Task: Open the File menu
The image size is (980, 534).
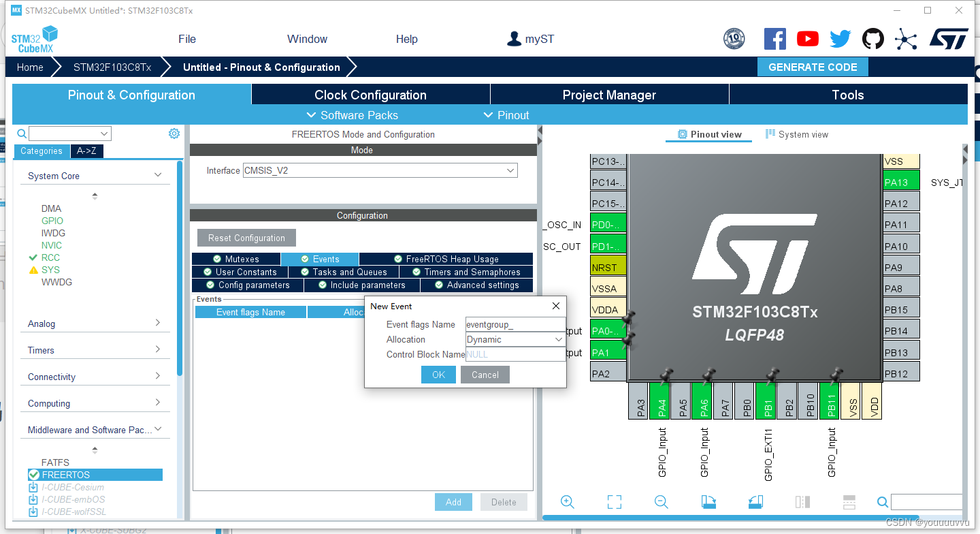Action: click(x=187, y=39)
